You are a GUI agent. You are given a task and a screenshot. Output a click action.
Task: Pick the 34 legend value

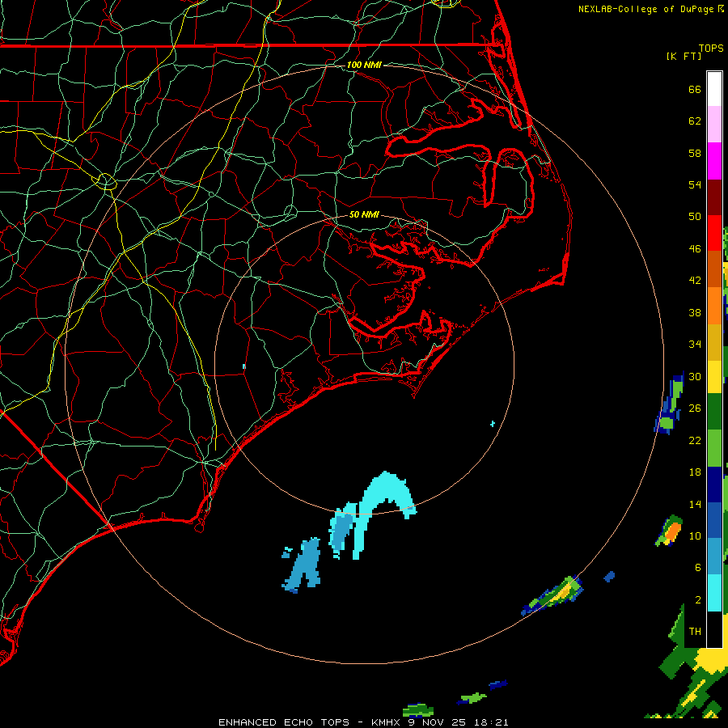tap(695, 344)
